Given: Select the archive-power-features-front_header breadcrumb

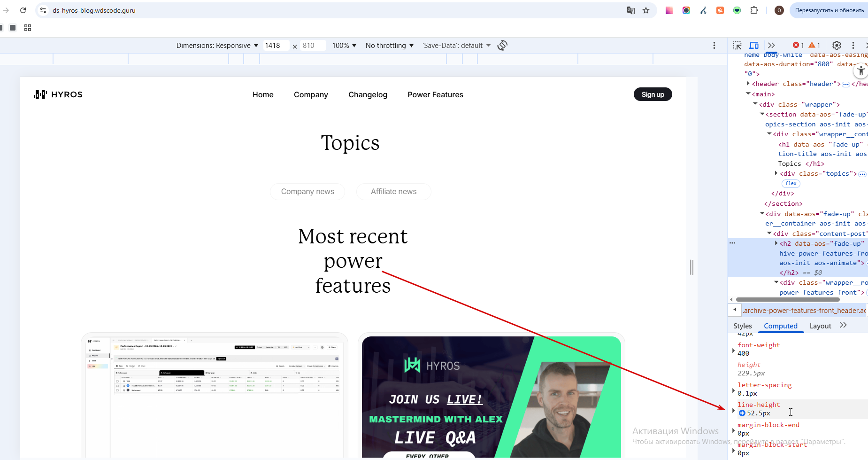Looking at the screenshot, I should click(x=804, y=310).
